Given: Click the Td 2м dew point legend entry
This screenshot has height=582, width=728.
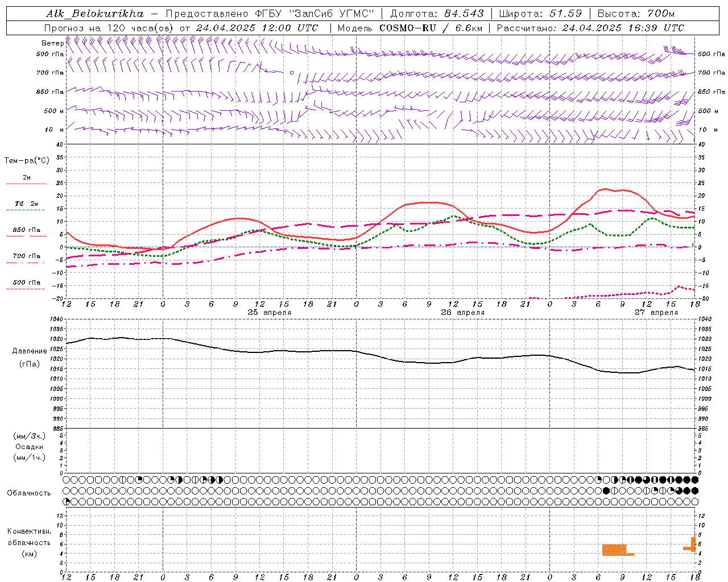Looking at the screenshot, I should point(26,203).
